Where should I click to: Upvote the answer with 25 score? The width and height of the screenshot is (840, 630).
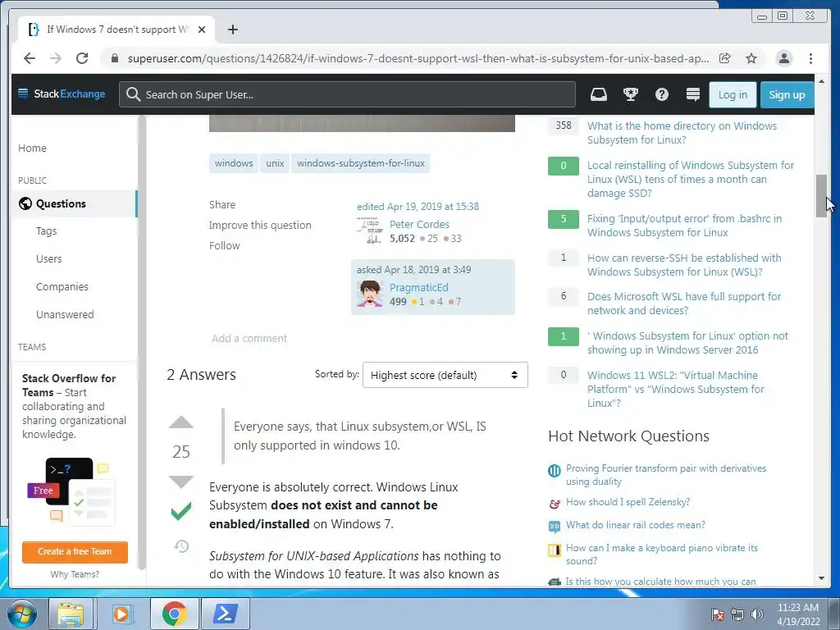[x=181, y=422]
